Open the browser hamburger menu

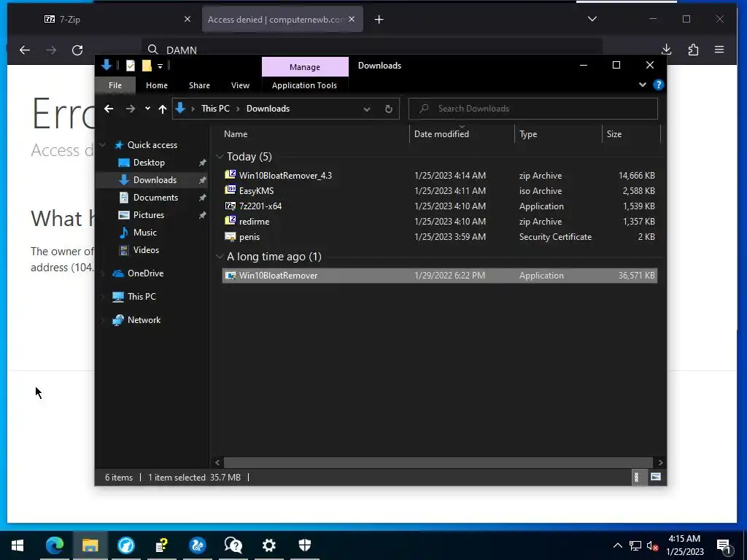click(x=719, y=50)
